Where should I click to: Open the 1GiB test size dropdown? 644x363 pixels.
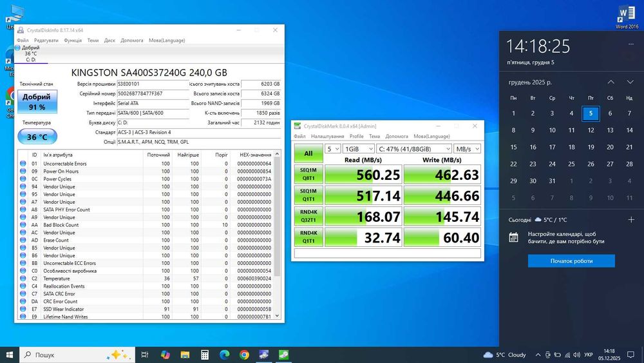pos(359,149)
